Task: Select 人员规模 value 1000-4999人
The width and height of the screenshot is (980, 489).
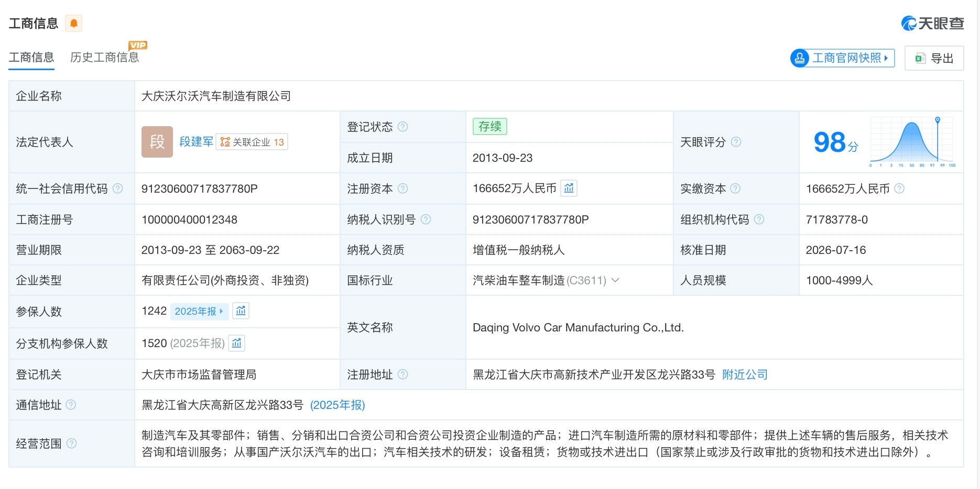Action: tap(839, 280)
